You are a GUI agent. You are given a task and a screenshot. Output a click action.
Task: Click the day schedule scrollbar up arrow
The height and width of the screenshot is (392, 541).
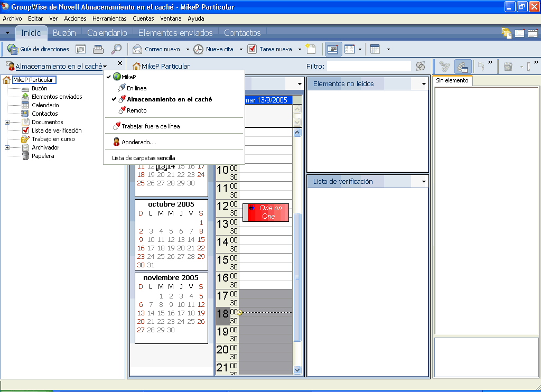tap(297, 133)
